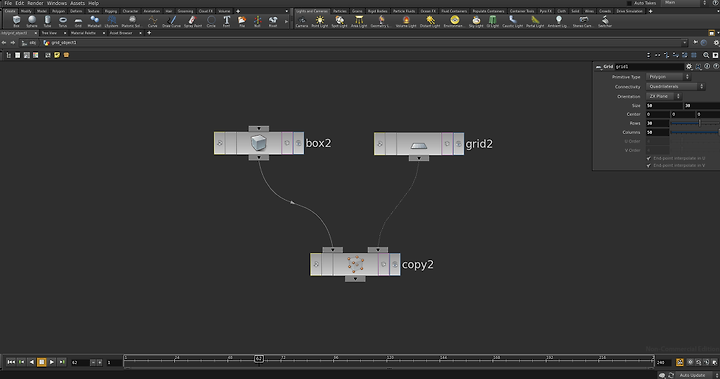Add a Distant Light from the shelf
This screenshot has width=720, height=379.
pyautogui.click(x=430, y=21)
